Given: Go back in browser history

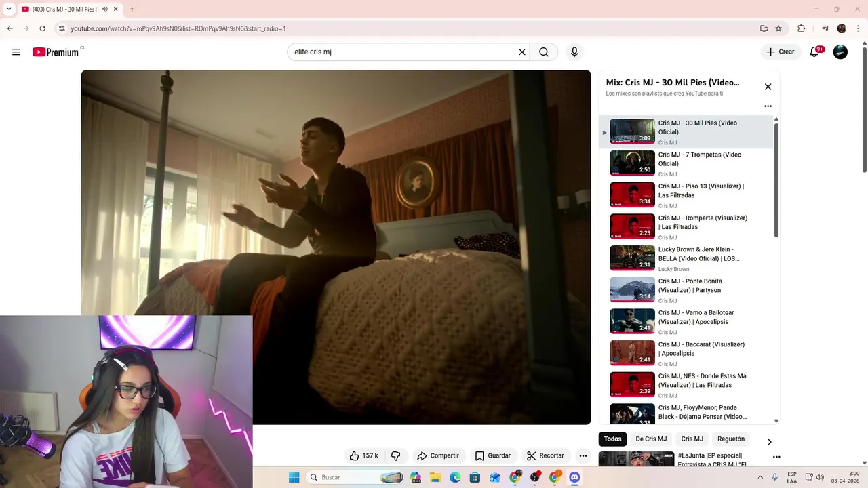Looking at the screenshot, I should (9, 28).
